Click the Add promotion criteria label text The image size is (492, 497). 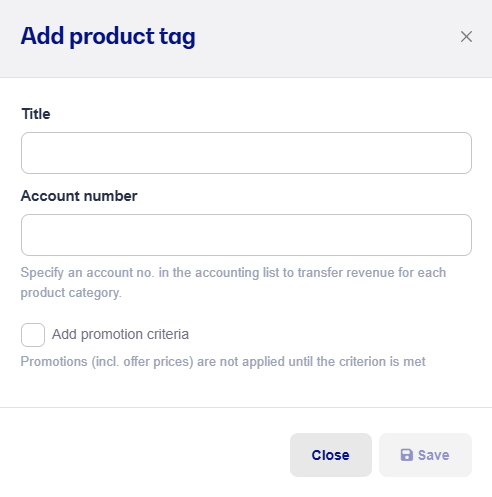tap(120, 334)
